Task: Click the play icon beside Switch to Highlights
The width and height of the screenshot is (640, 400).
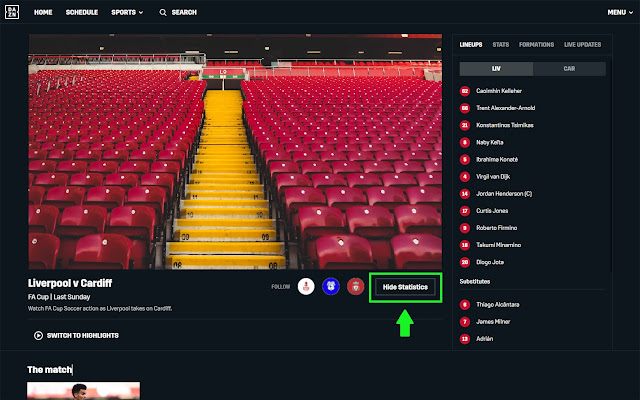Action: pos(38,336)
